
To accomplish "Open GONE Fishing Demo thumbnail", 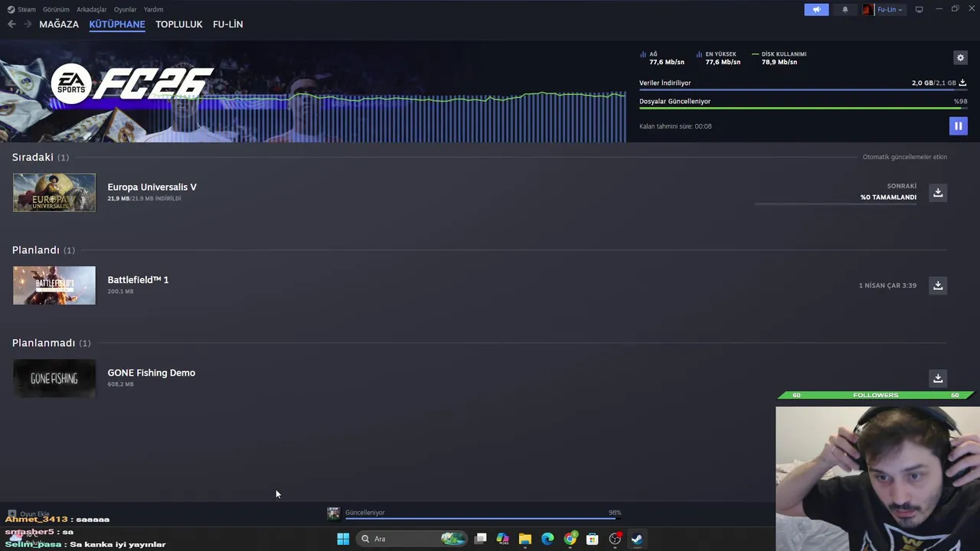I will click(54, 378).
